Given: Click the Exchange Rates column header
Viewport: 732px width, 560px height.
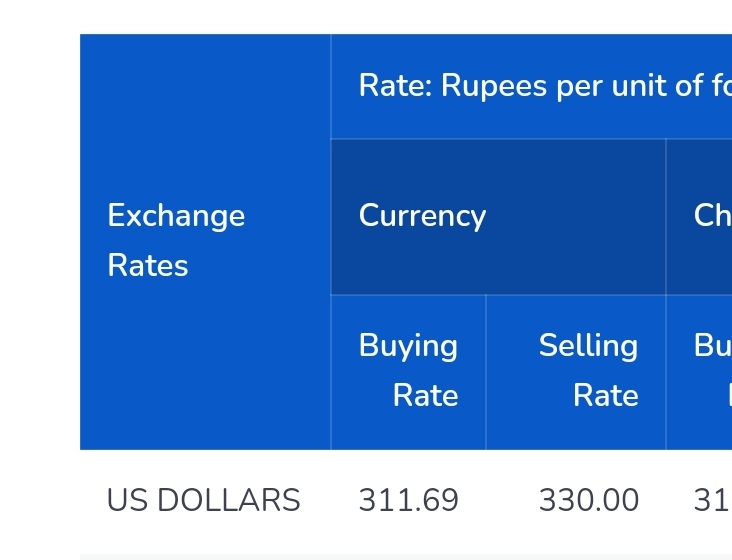Looking at the screenshot, I should [x=205, y=242].
